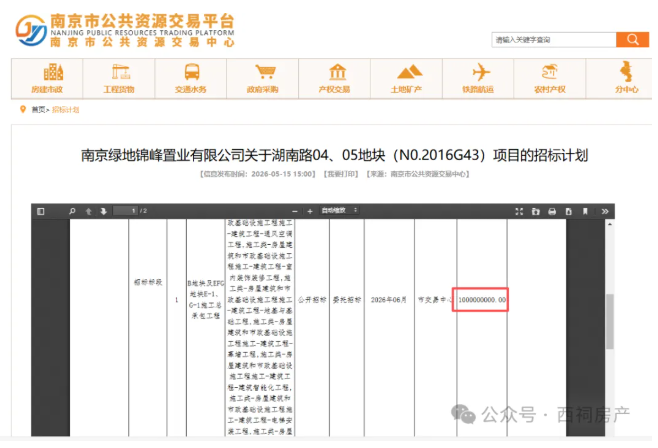Click the PDF vertical scrollbar thumb
The image size is (658, 448).
[610, 321]
